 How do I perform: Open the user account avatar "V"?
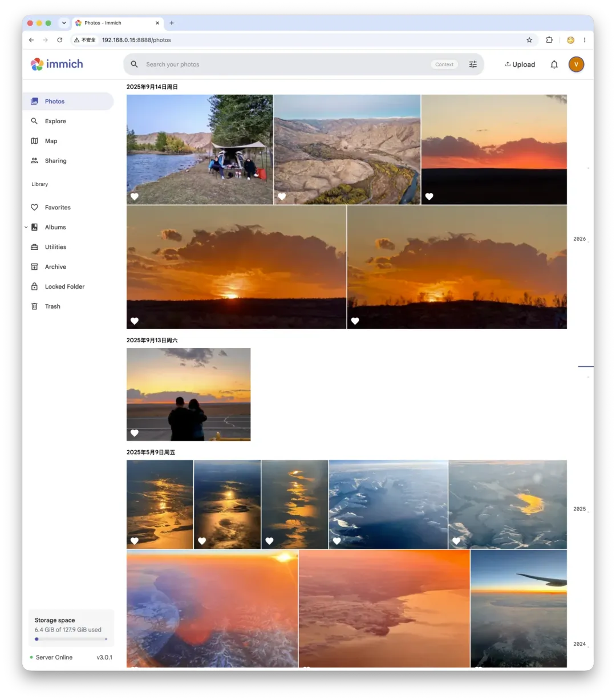[x=576, y=64]
